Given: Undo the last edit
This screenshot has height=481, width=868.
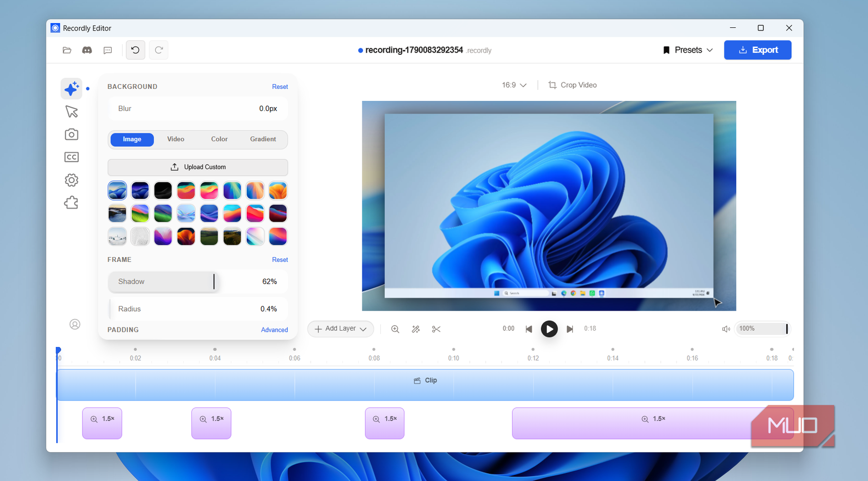Looking at the screenshot, I should pyautogui.click(x=136, y=50).
